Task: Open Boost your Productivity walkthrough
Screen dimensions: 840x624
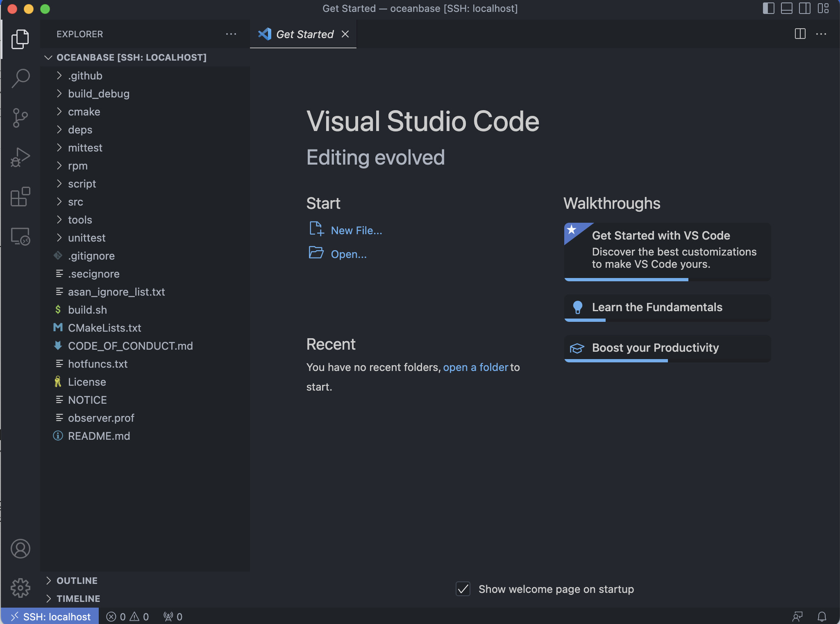Action: click(667, 348)
